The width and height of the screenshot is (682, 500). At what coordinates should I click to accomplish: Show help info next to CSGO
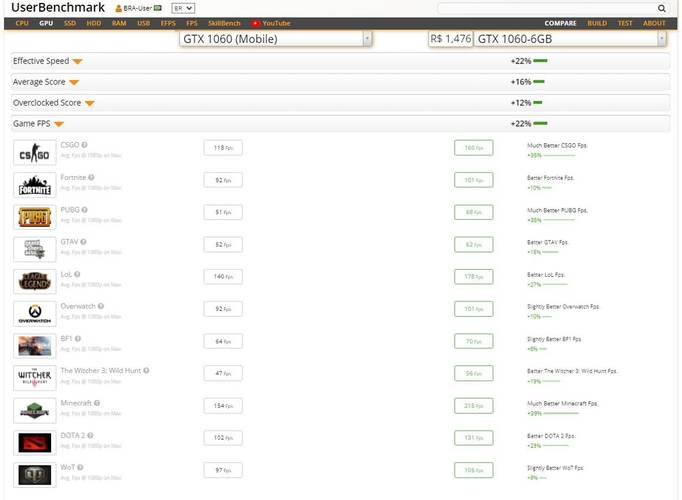(84, 145)
